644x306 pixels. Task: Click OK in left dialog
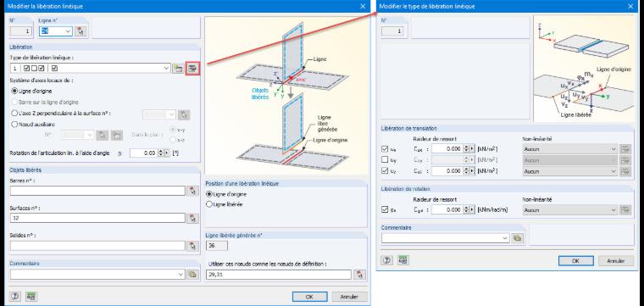[309, 297]
